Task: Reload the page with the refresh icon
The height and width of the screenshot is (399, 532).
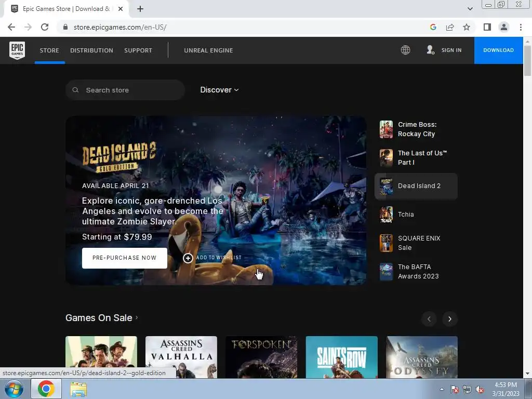Action: pos(45,27)
